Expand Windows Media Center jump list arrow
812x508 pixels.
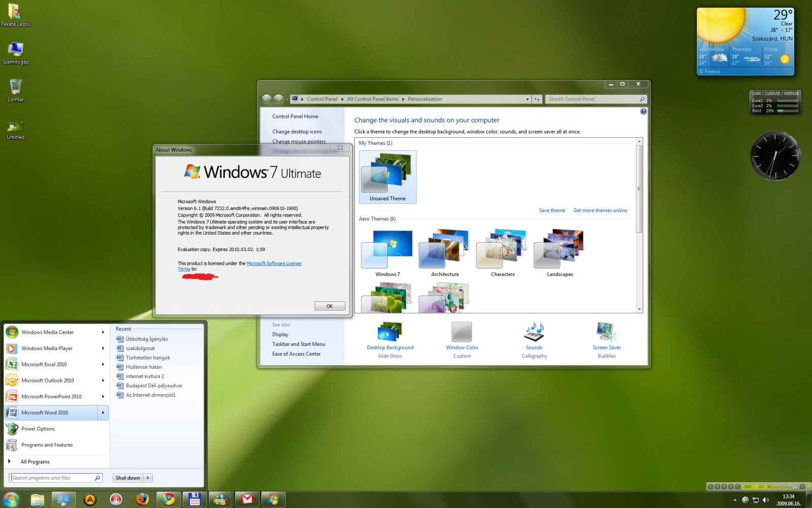tap(103, 332)
